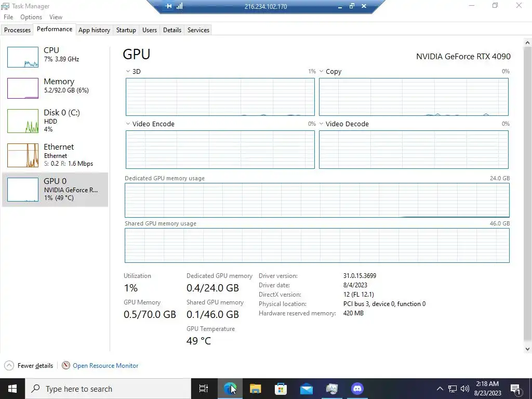This screenshot has width=532, height=399.
Task: Click the Resource Monitor gauge icon
Action: [x=66, y=365]
